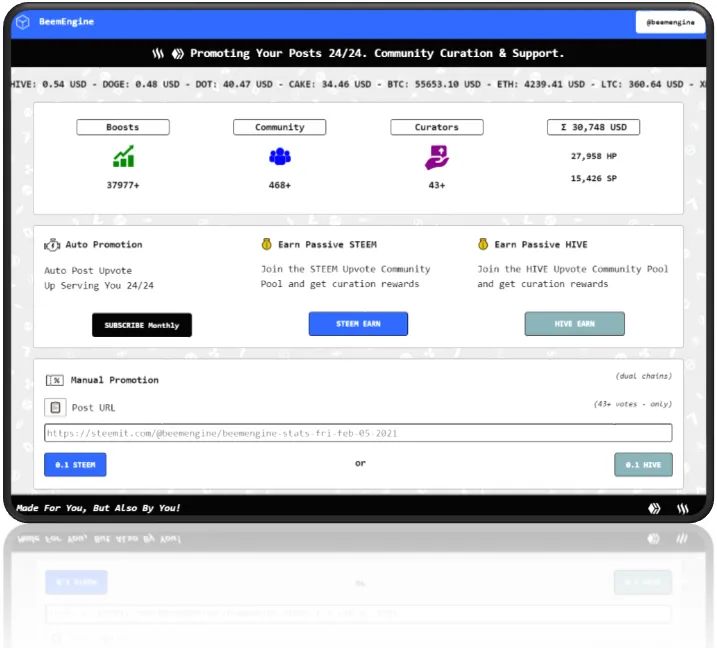
Task: Click the 15,426 SP value
Action: pos(594,178)
